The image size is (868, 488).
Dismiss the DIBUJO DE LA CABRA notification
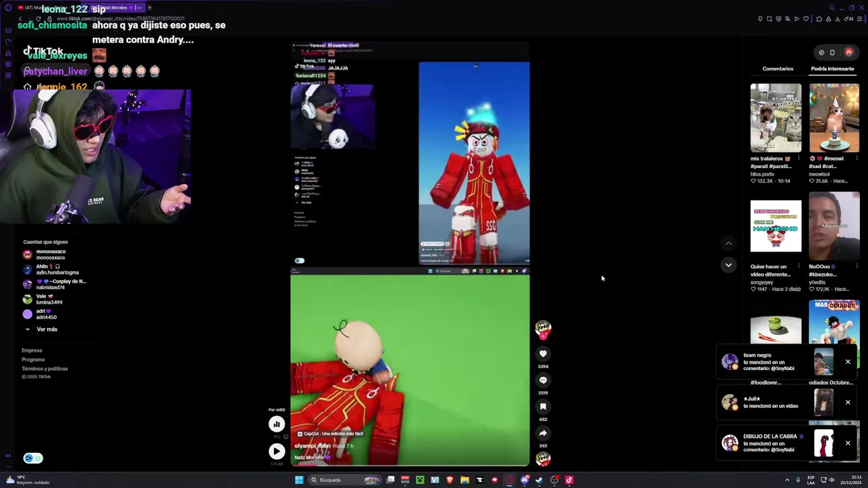[848, 443]
